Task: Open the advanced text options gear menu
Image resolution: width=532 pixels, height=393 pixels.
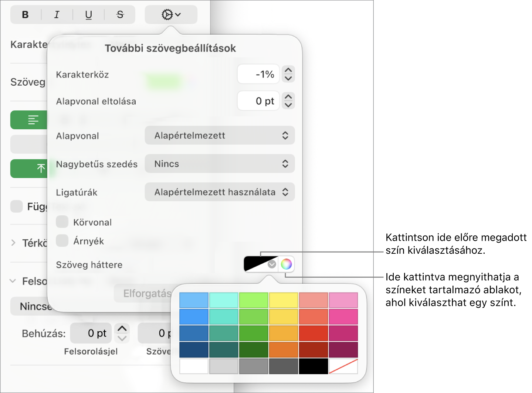Action: click(x=171, y=15)
